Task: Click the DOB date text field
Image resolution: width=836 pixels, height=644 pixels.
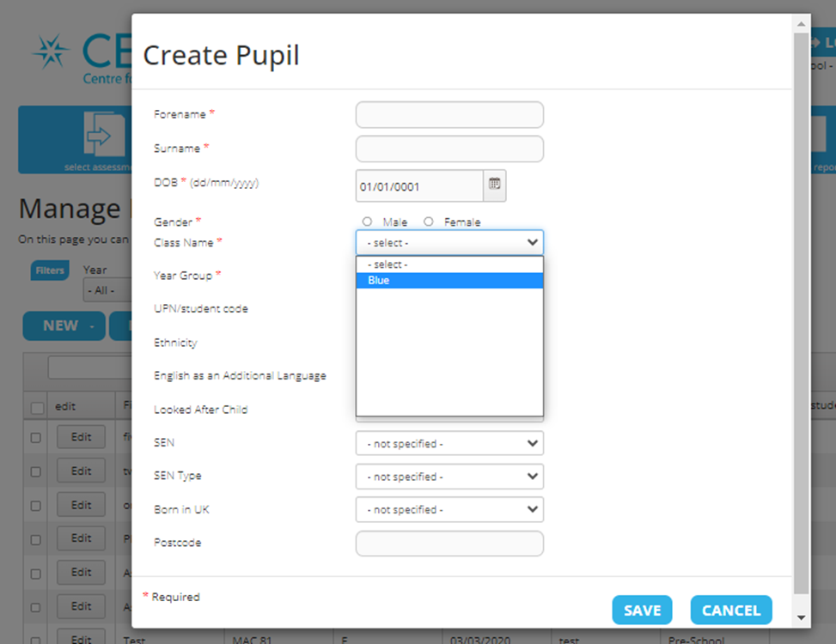Action: tap(419, 186)
